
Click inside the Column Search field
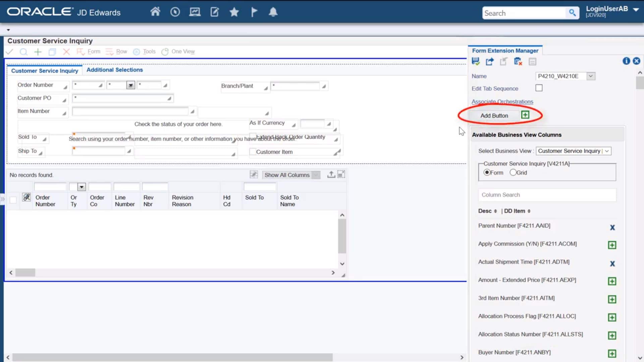point(547,195)
